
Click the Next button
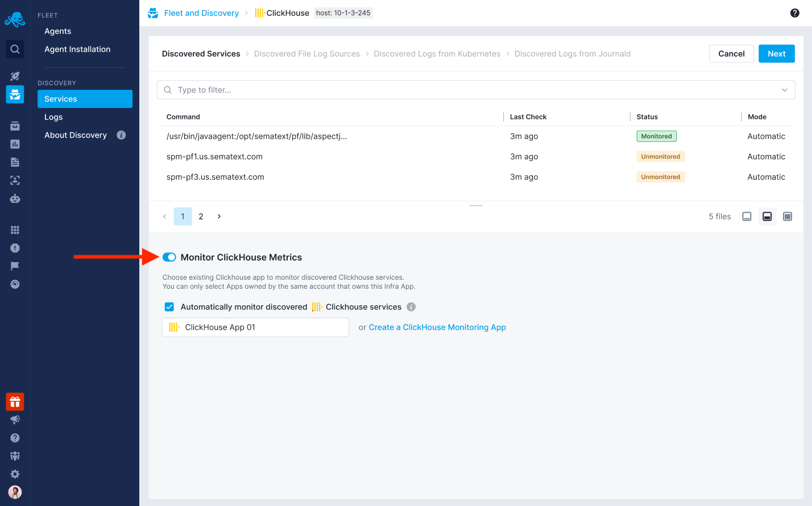[777, 54]
